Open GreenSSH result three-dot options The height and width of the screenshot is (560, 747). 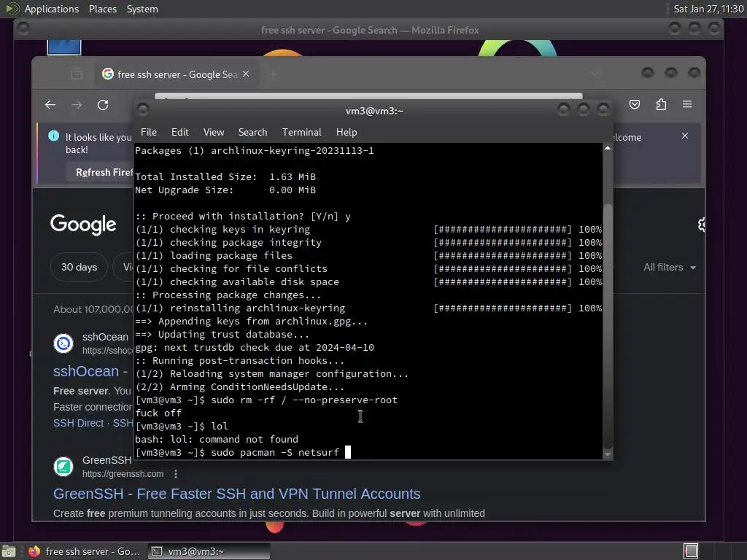pos(176,474)
